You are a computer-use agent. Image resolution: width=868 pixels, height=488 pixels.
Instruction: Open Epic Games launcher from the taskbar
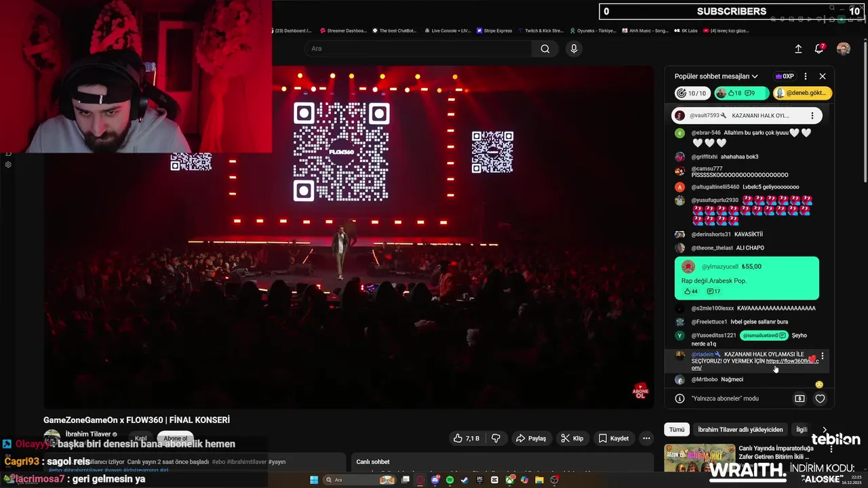point(479,480)
